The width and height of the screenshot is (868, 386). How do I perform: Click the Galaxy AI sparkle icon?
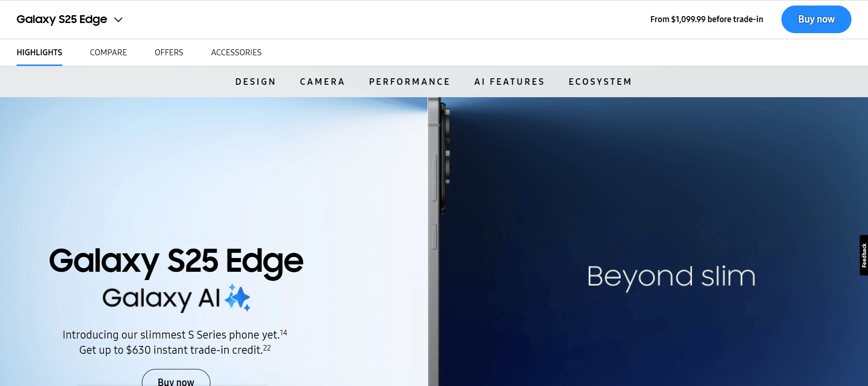click(238, 298)
